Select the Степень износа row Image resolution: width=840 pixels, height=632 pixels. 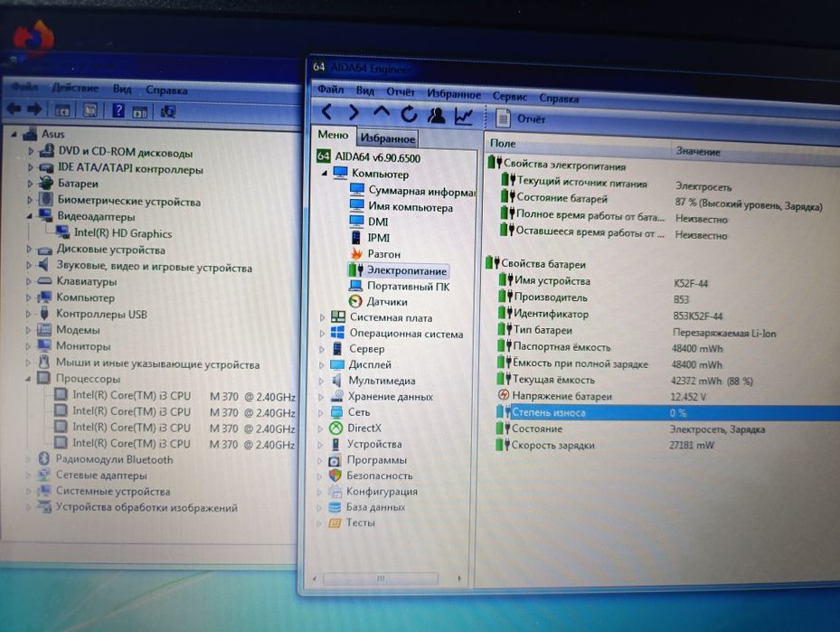click(x=667, y=413)
